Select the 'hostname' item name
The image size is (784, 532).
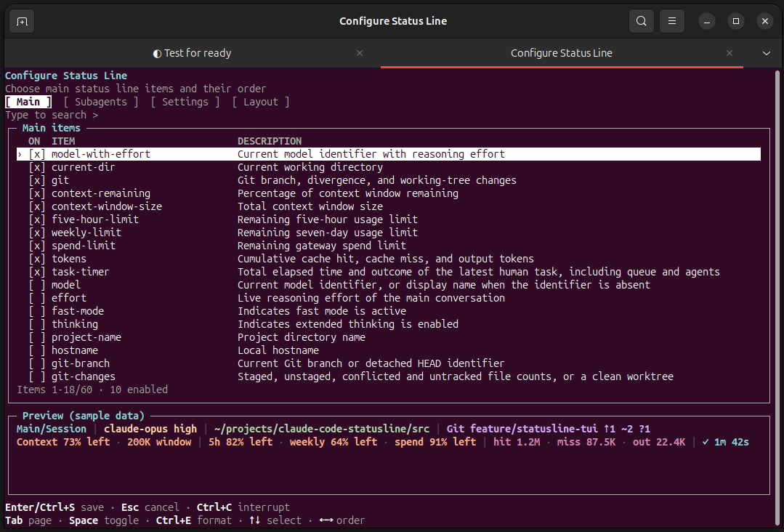pyautogui.click(x=75, y=350)
